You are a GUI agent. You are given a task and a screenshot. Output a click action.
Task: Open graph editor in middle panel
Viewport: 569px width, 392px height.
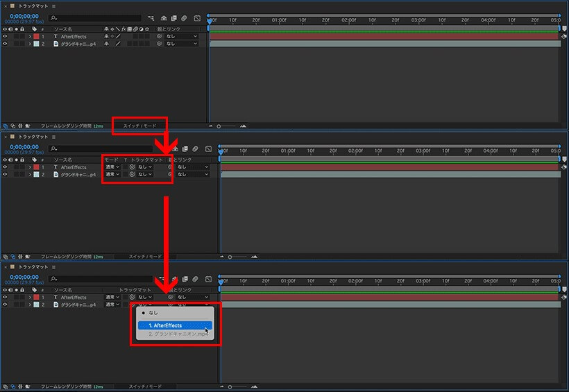click(x=208, y=148)
